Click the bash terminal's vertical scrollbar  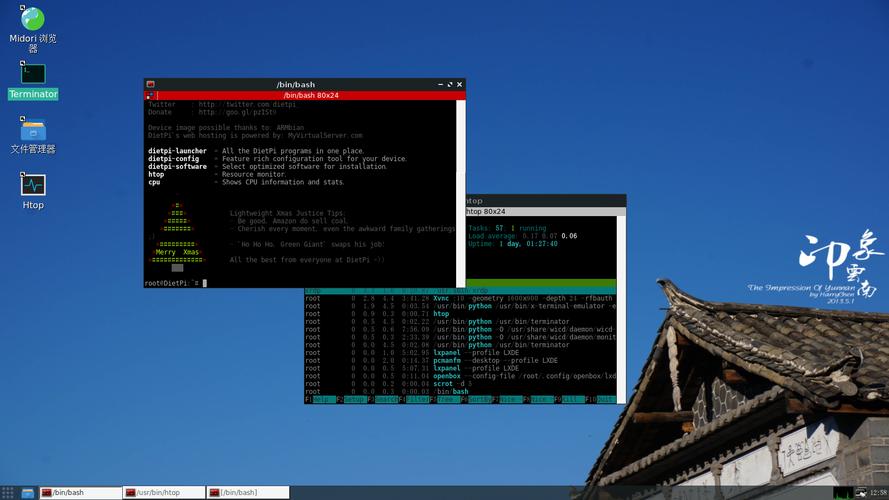462,190
